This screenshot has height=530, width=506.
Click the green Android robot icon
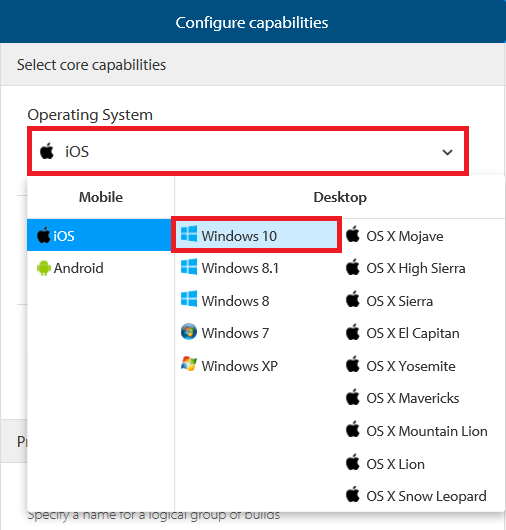(x=43, y=268)
